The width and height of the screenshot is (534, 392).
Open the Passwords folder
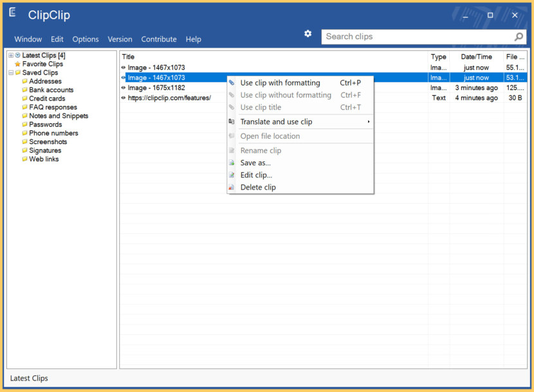(x=45, y=124)
